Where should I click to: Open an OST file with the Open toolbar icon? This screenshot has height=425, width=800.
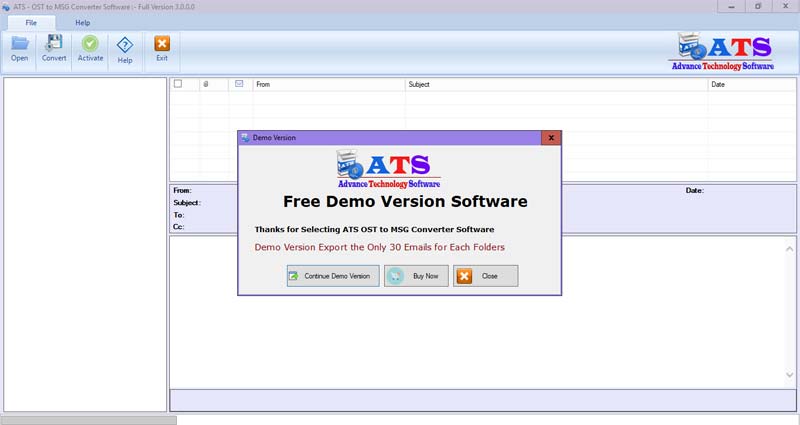point(19,49)
